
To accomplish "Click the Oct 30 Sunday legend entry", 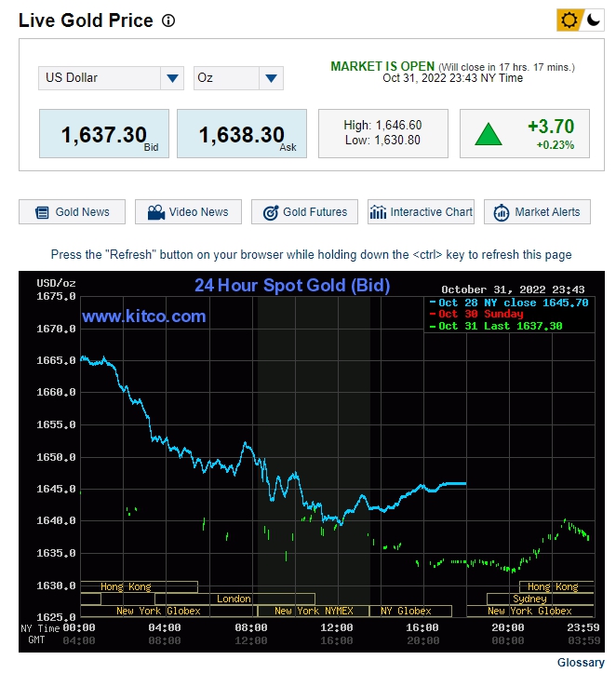I will [476, 314].
